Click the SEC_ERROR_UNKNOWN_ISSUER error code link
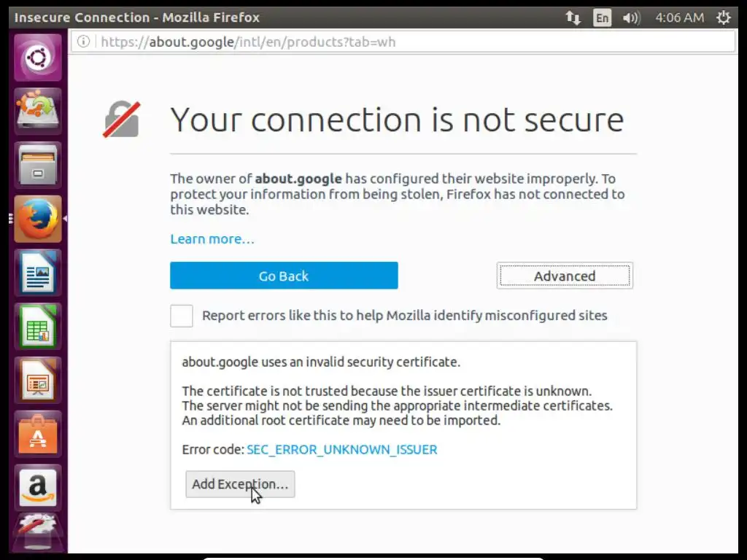 tap(342, 449)
